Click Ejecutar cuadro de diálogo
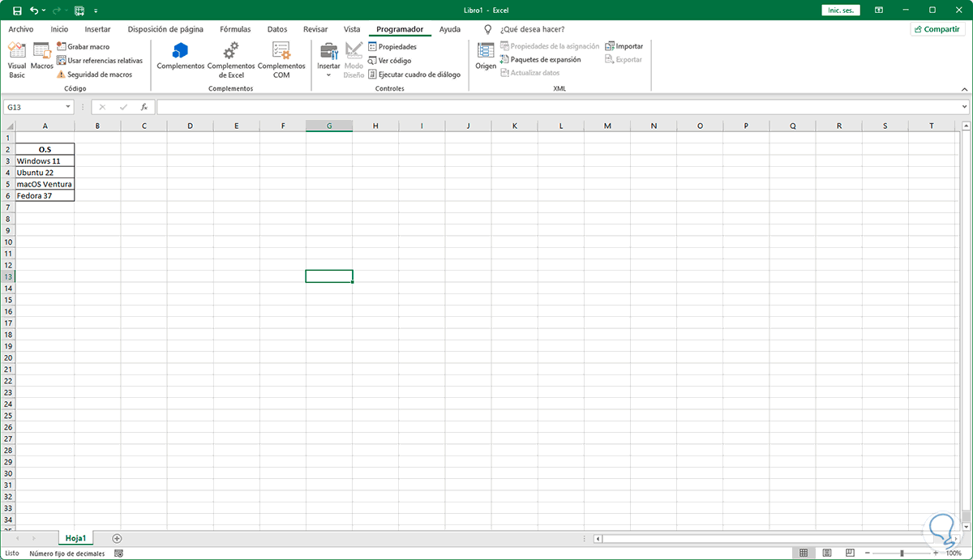This screenshot has width=973, height=560. [x=414, y=74]
